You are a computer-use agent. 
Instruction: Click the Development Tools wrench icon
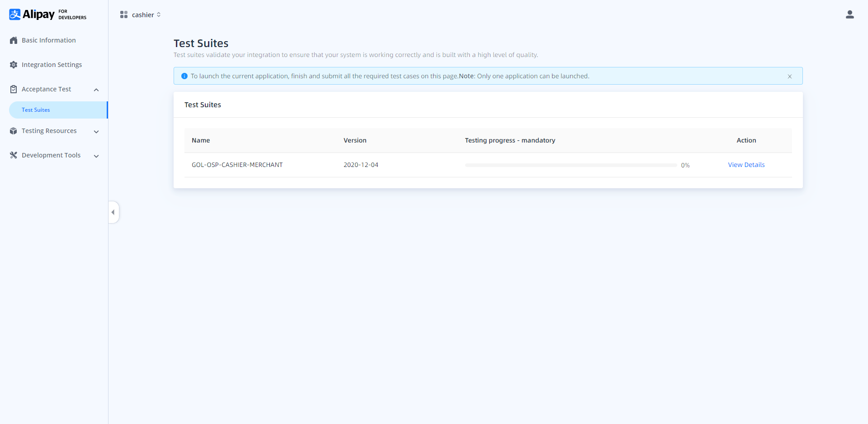click(x=14, y=155)
